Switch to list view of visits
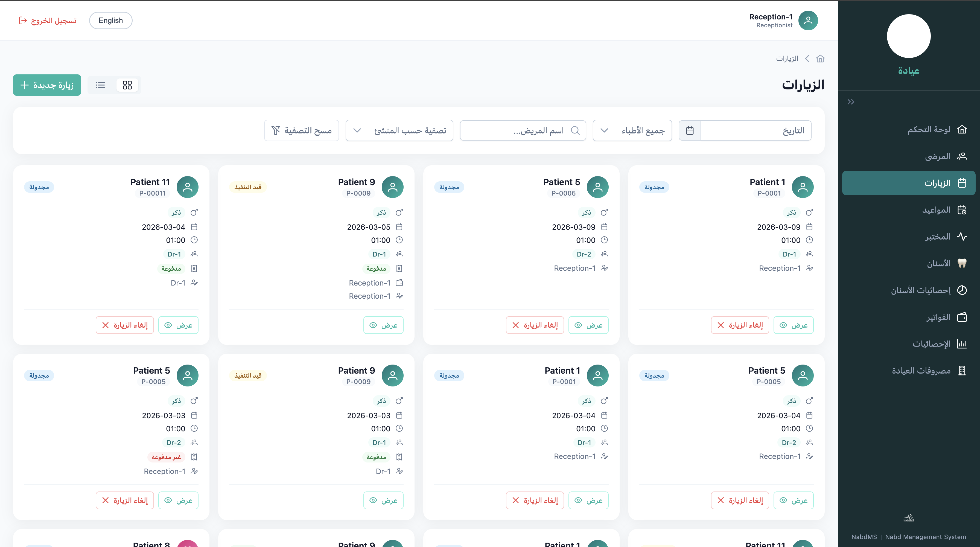The image size is (980, 547). click(100, 85)
